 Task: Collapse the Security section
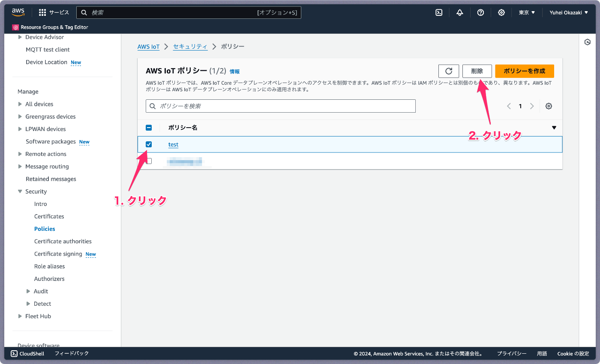click(20, 191)
